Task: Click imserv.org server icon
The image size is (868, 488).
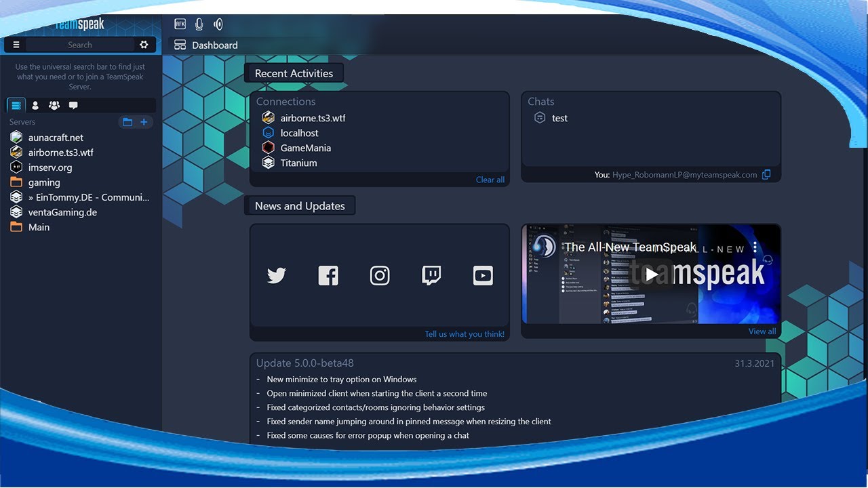Action: pyautogui.click(x=16, y=167)
